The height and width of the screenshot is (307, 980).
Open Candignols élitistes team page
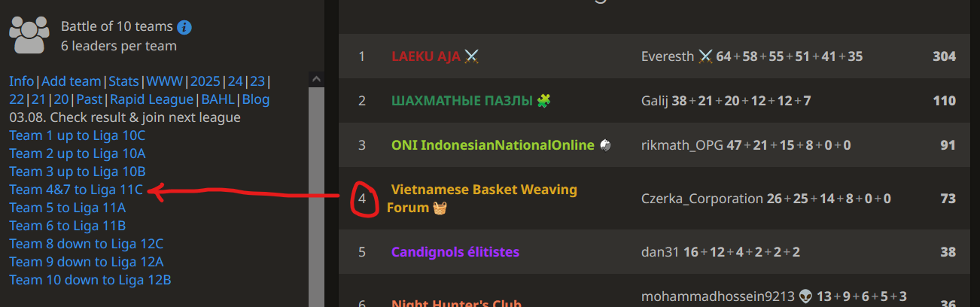(455, 252)
